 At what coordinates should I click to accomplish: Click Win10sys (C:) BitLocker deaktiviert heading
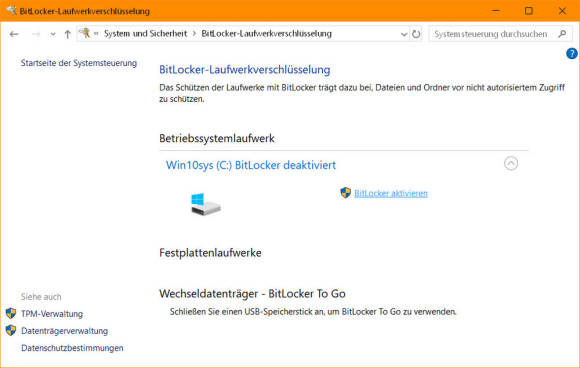click(x=251, y=165)
